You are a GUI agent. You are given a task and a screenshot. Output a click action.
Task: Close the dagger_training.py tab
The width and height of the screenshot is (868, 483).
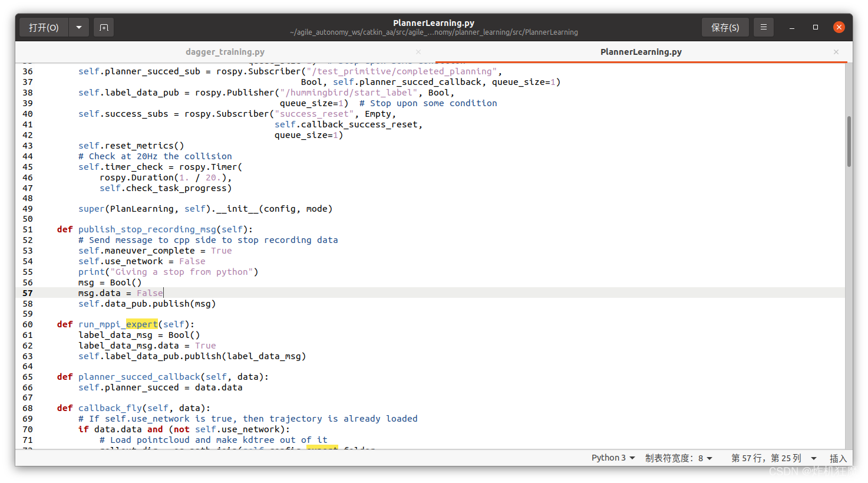pos(418,52)
